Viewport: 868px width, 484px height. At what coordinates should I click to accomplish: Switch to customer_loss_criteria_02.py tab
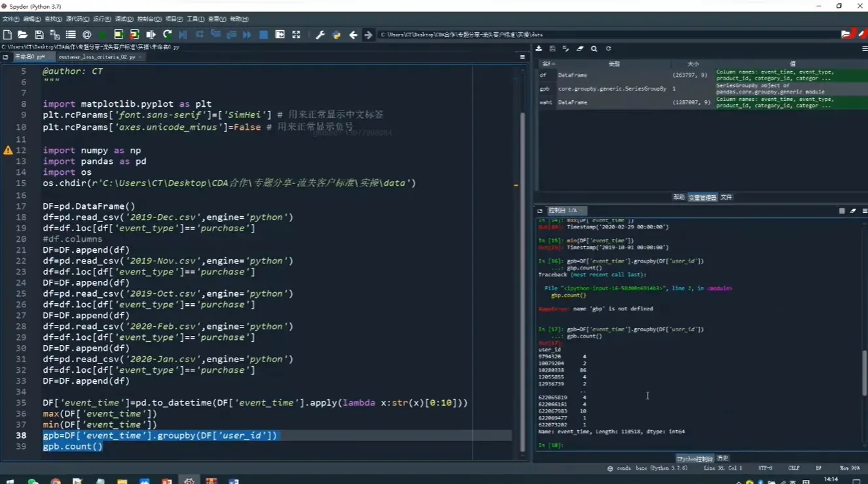96,57
